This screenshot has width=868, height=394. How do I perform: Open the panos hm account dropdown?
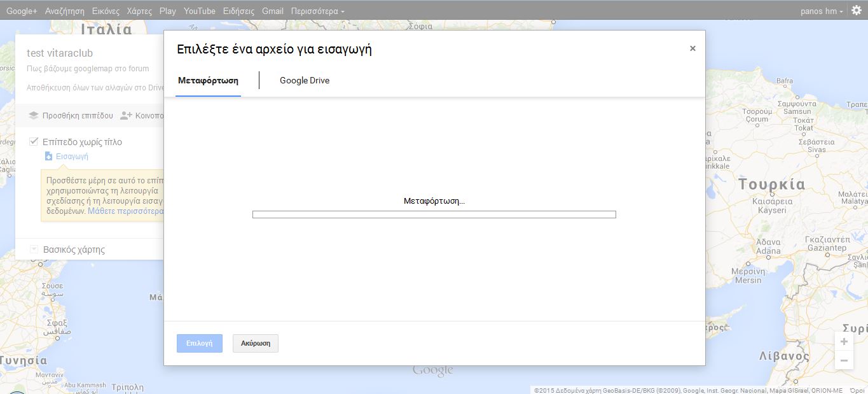(x=822, y=11)
